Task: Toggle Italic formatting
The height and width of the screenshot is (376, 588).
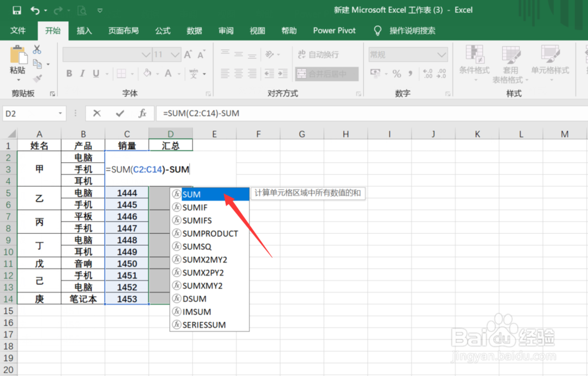Action: (82, 73)
